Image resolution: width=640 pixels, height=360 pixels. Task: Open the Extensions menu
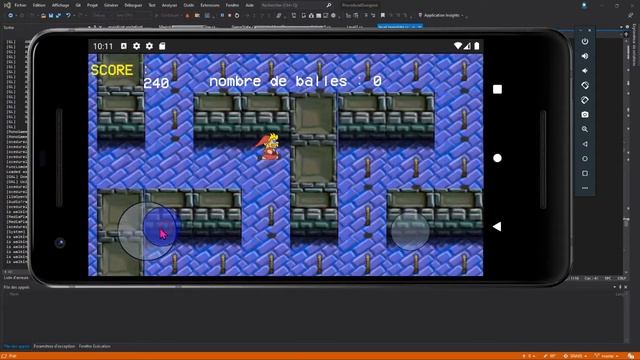(x=210, y=5)
